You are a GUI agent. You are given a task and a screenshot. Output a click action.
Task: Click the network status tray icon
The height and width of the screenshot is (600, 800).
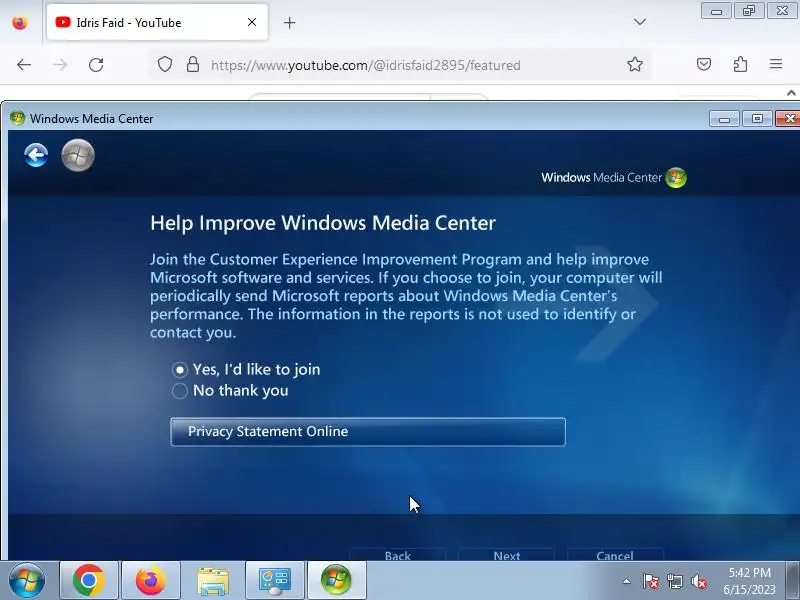(675, 581)
